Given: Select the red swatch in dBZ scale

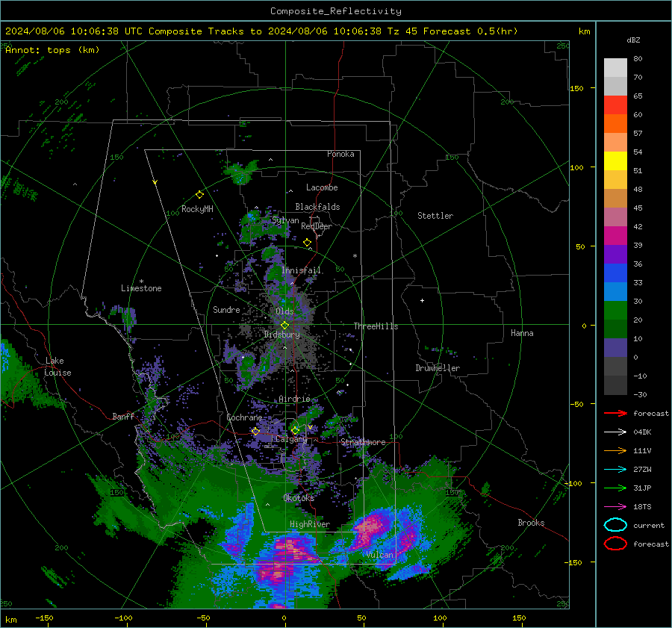Looking at the screenshot, I should [x=615, y=105].
